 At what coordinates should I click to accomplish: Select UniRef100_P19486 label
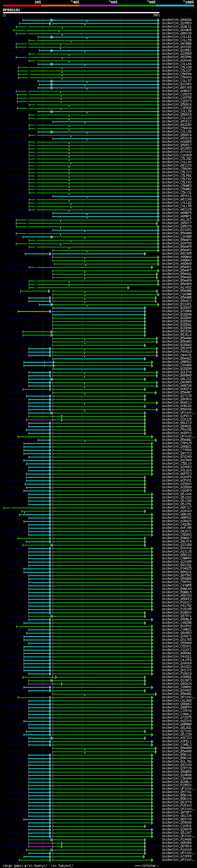[x=177, y=840]
